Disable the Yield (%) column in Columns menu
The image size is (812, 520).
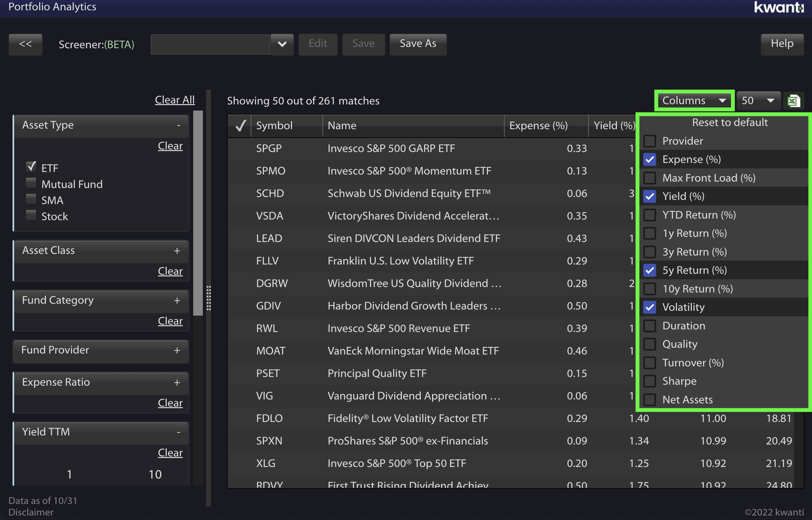coord(650,196)
